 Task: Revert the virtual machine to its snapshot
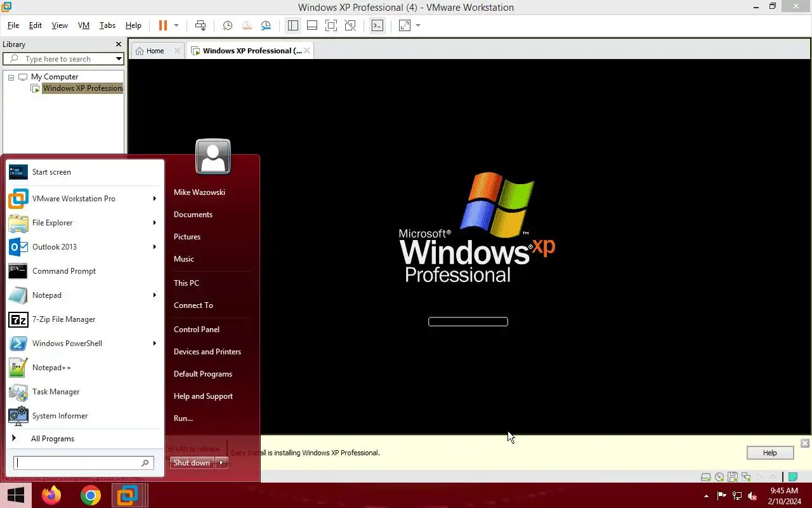tap(246, 25)
